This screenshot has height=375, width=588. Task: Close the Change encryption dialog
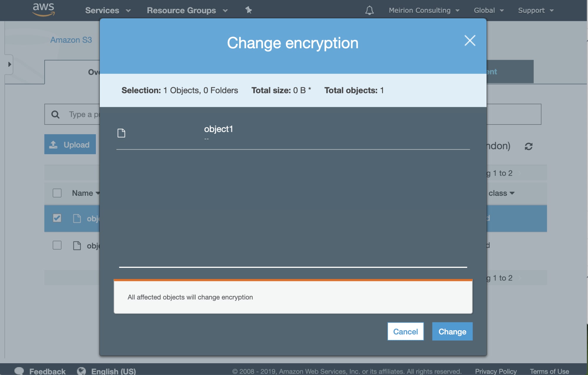[470, 41]
